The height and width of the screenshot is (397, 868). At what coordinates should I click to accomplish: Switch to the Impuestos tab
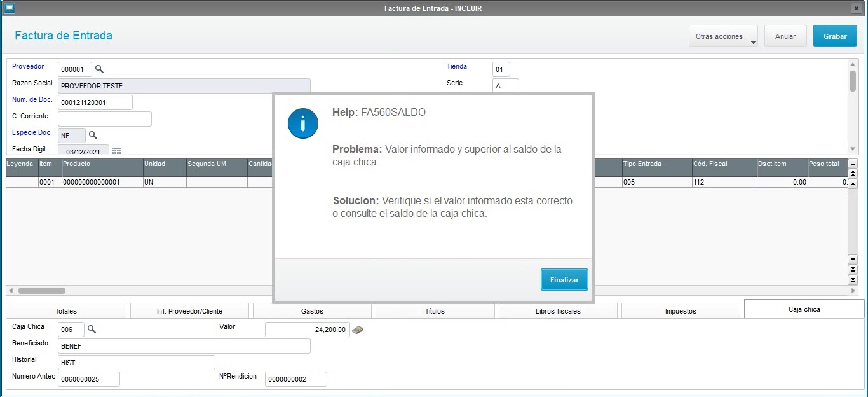tap(681, 311)
